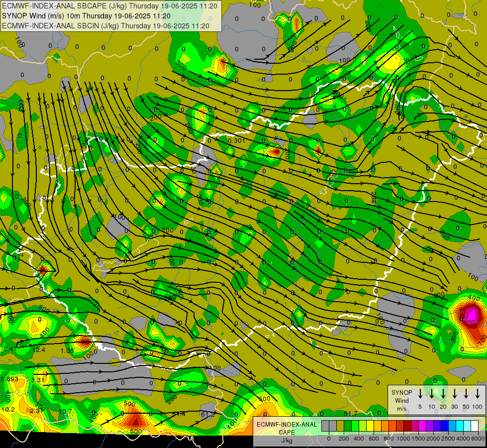Click the '0.693' value on the map
Screen dimensions: 487x448
9,379
